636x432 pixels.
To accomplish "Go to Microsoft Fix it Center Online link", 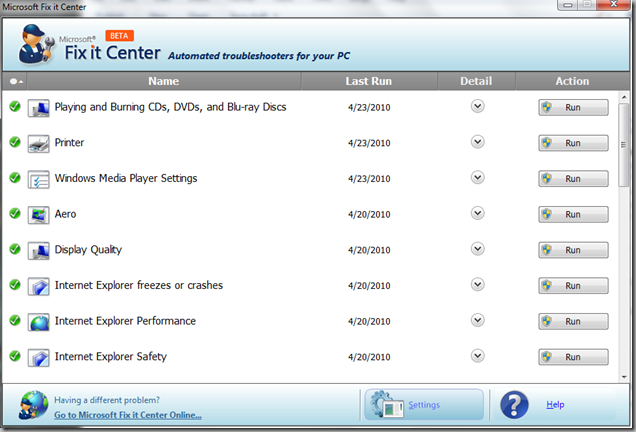I will 128,415.
